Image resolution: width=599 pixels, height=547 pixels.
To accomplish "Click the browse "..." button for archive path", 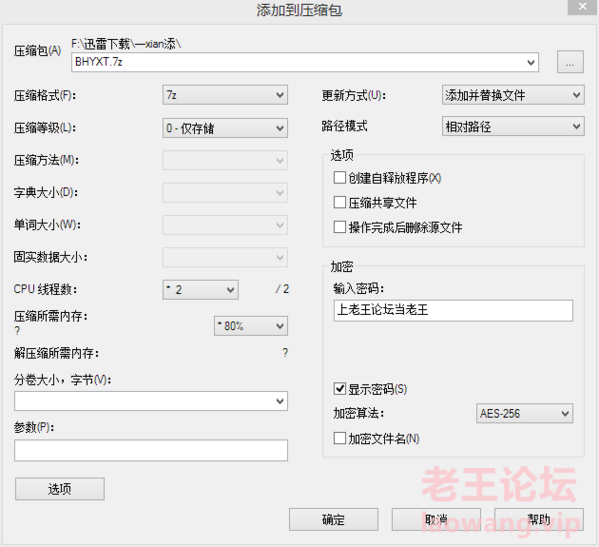I will click(570, 62).
